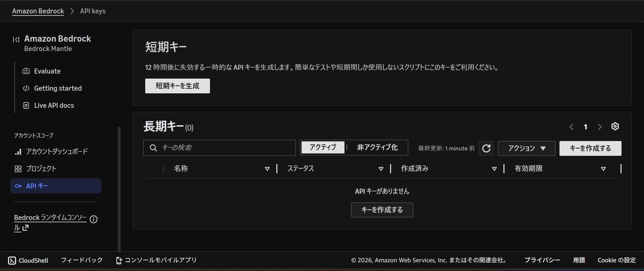Collapse the Amazon Bedrock sidebar icon

(16, 40)
